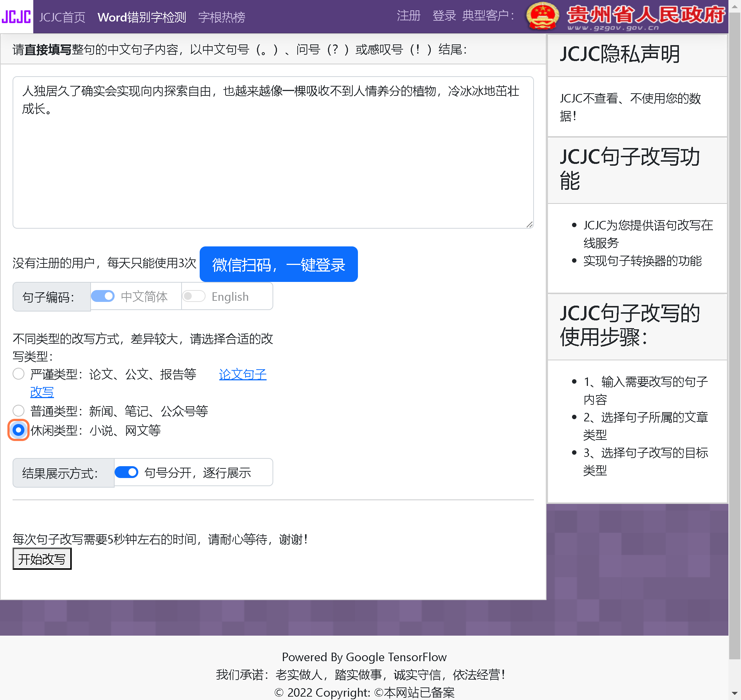Screen dimensions: 741x700
Task: Click the Powered By Google TensorFlow text
Action: click(x=364, y=657)
